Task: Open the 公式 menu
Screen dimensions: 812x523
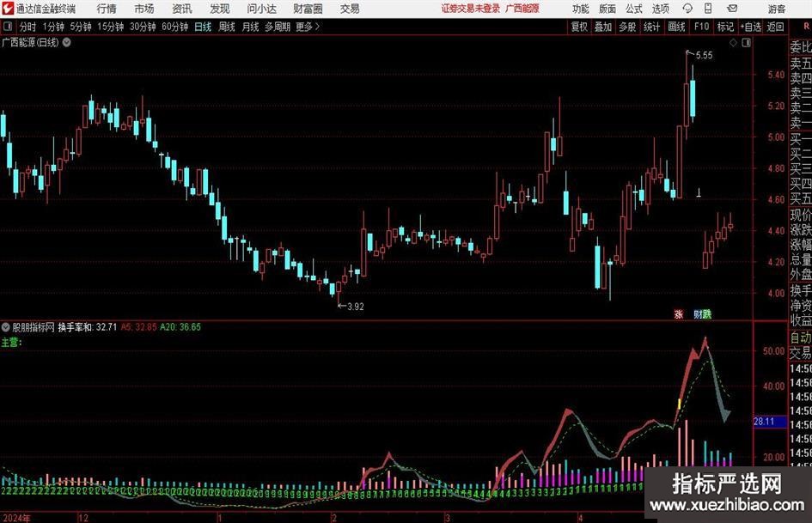Action: click(x=634, y=9)
